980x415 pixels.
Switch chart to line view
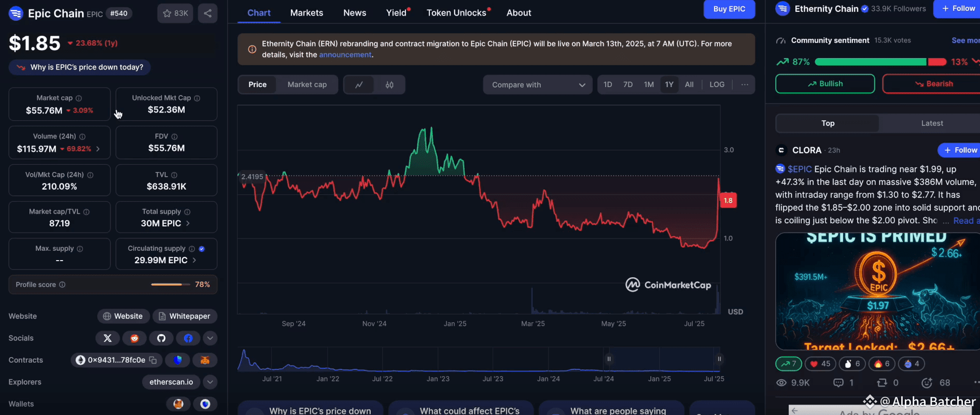coord(359,84)
